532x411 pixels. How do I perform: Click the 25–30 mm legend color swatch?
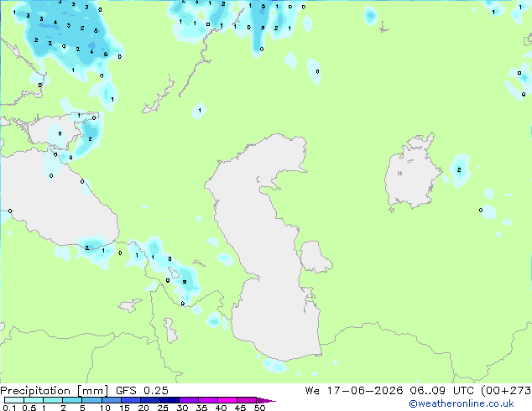click(x=169, y=400)
